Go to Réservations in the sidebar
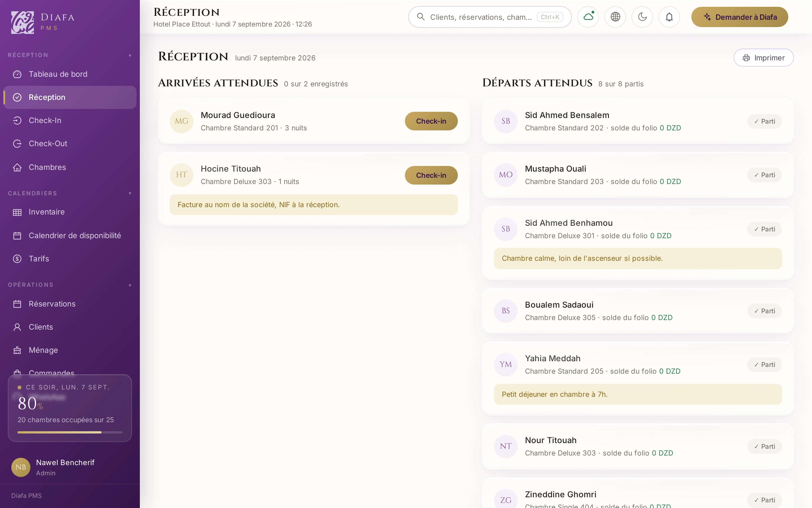The width and height of the screenshot is (812, 508). [x=70, y=304]
